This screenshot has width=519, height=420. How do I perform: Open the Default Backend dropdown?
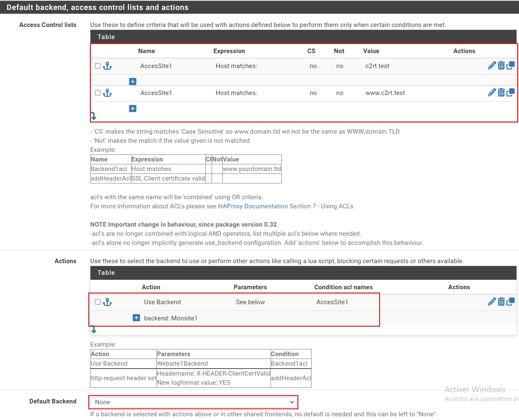click(193, 402)
